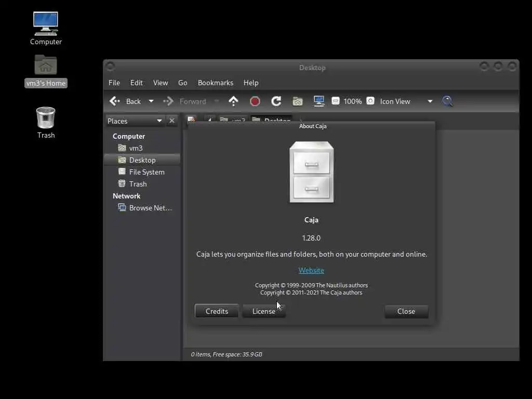Click the vm3 path bar button

point(232,119)
